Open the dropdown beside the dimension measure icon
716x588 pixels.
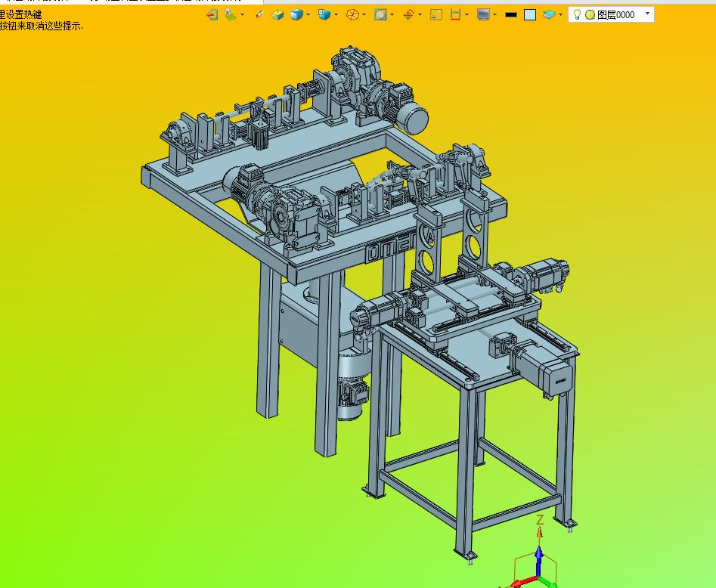click(466, 14)
